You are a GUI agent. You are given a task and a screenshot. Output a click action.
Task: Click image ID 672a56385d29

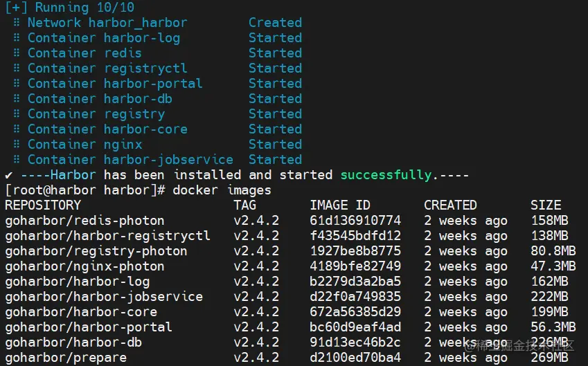[x=355, y=312]
